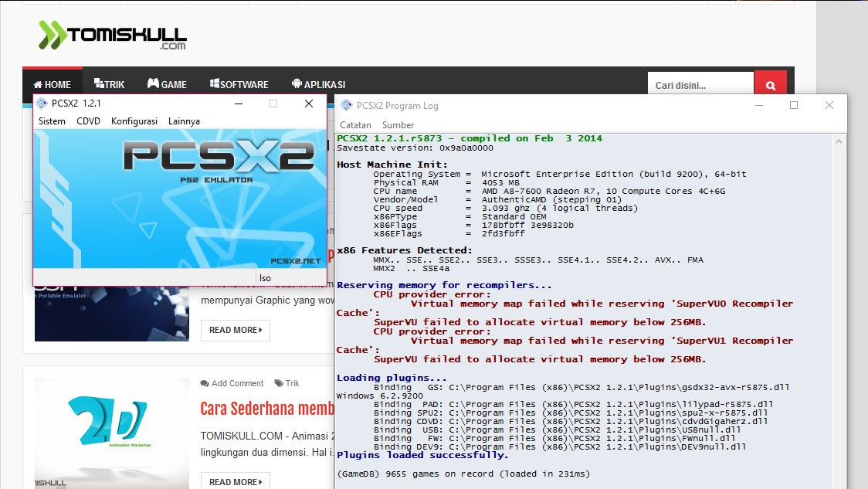Click the lilypad-r5875.dll binding line
Image resolution: width=868 pixels, height=489 pixels.
coord(574,404)
